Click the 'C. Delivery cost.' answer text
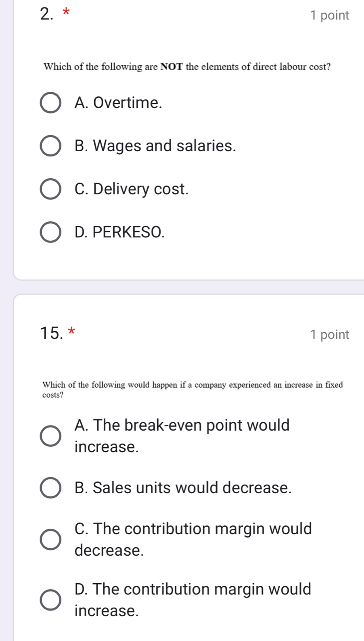This screenshot has height=641, width=364. pos(132,189)
